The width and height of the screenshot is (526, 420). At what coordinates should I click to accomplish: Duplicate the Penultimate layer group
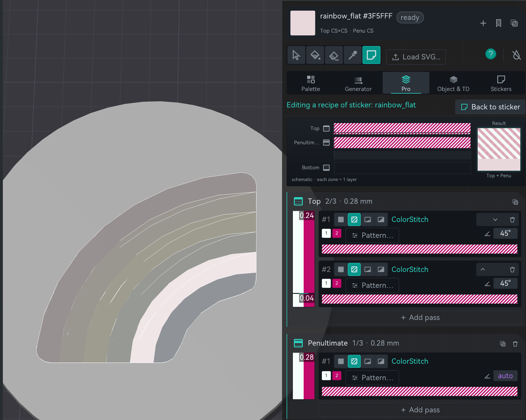click(x=503, y=344)
